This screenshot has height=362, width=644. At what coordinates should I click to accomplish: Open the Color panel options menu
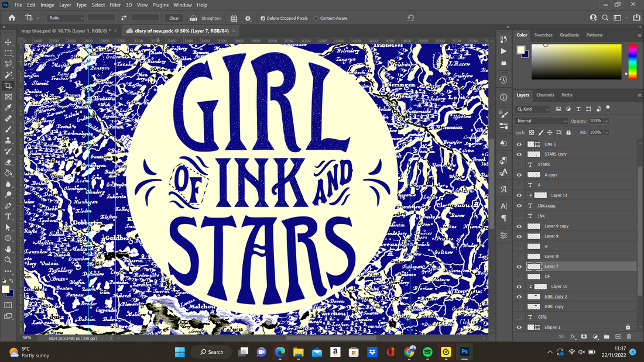[639, 35]
